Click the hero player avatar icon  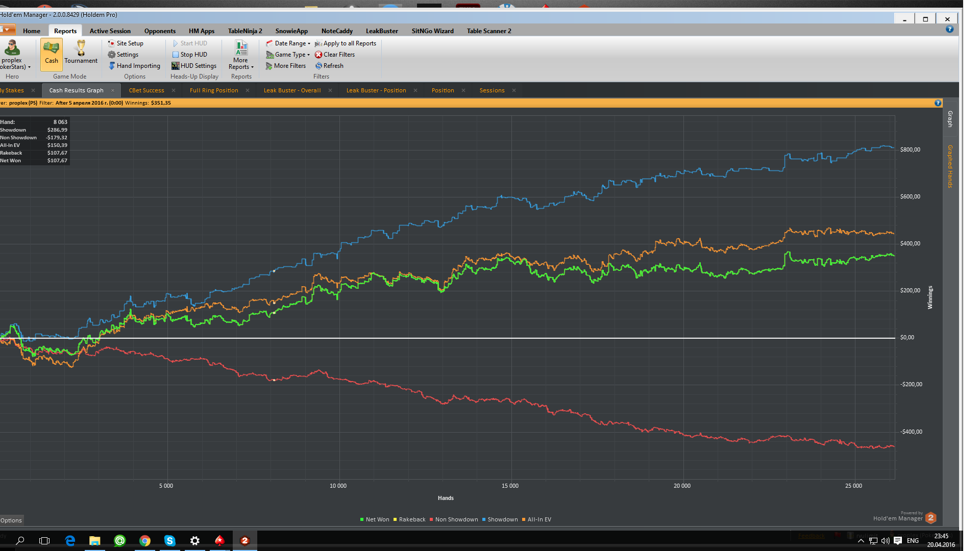pyautogui.click(x=12, y=47)
